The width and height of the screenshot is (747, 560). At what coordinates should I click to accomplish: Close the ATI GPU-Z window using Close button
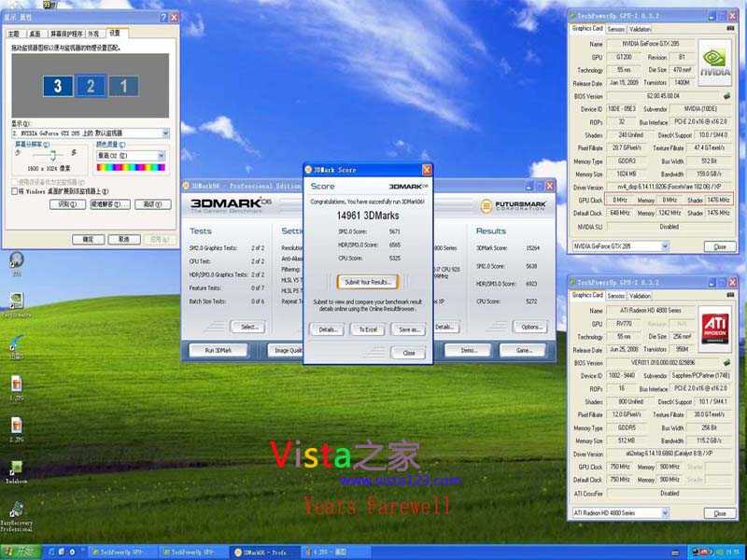(x=720, y=513)
